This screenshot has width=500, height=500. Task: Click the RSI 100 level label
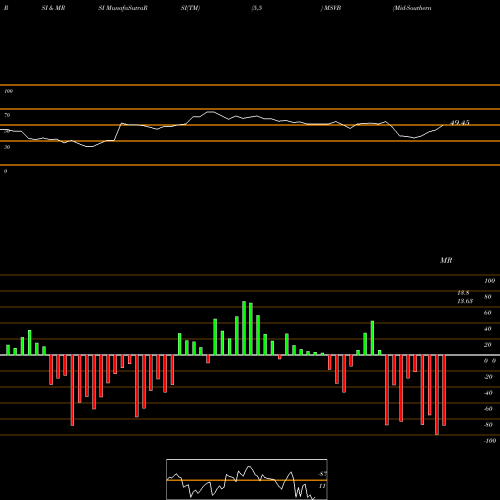tap(8, 91)
